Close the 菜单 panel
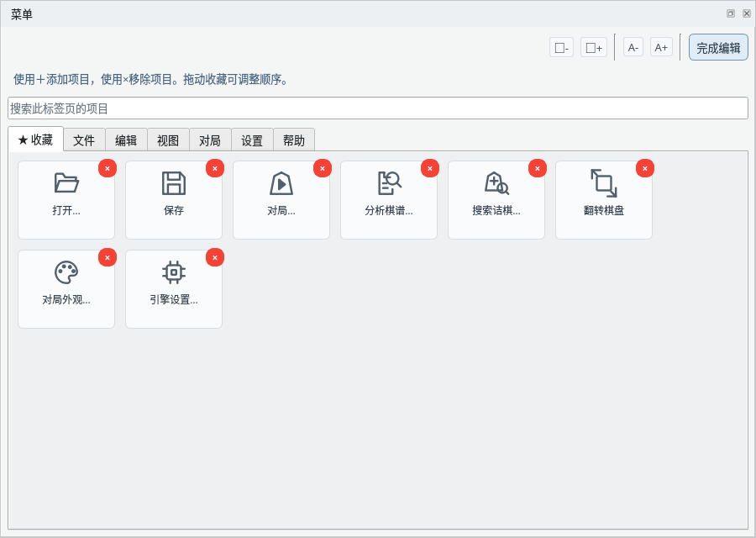Screen dimensions: 756x538 pos(747,13)
